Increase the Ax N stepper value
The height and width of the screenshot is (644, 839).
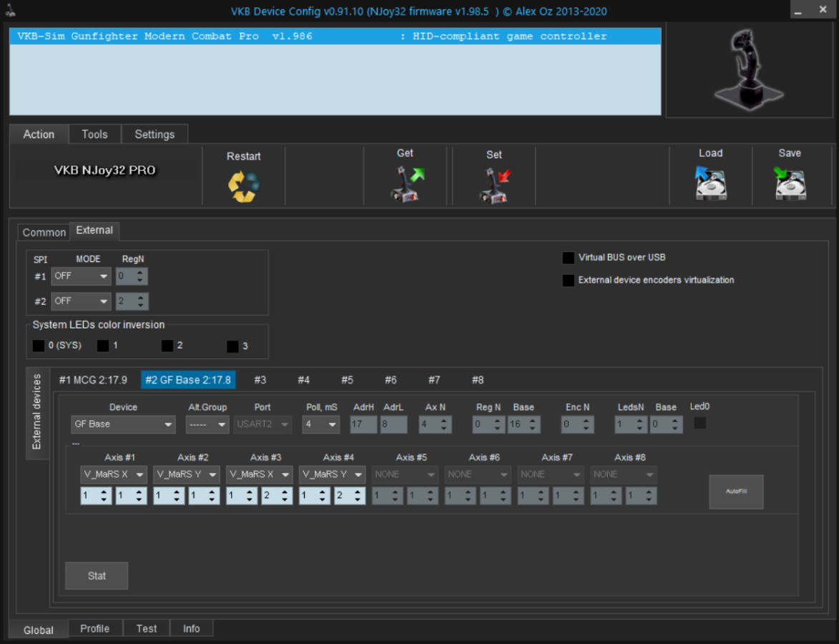point(445,421)
